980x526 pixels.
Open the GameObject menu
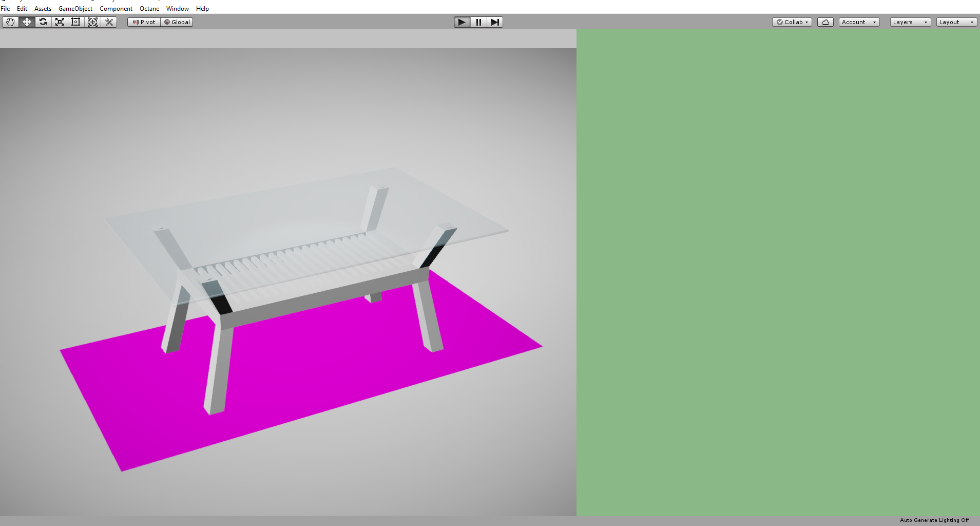click(x=75, y=9)
